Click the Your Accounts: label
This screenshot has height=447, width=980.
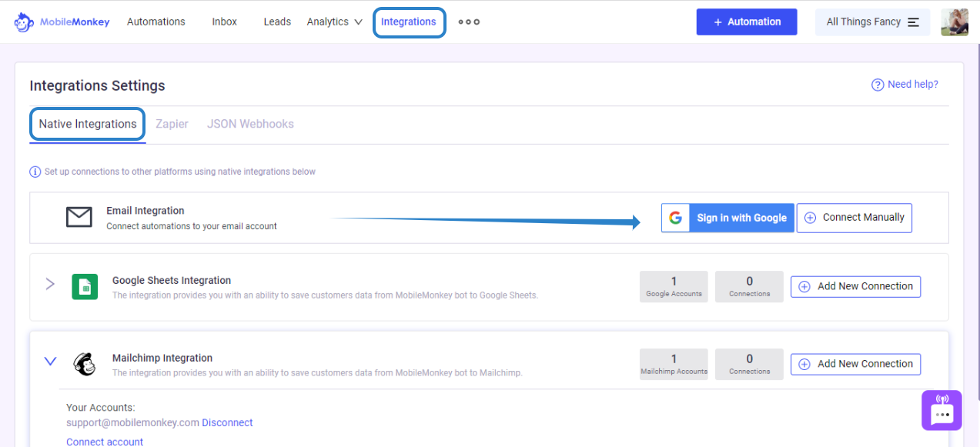pos(101,408)
